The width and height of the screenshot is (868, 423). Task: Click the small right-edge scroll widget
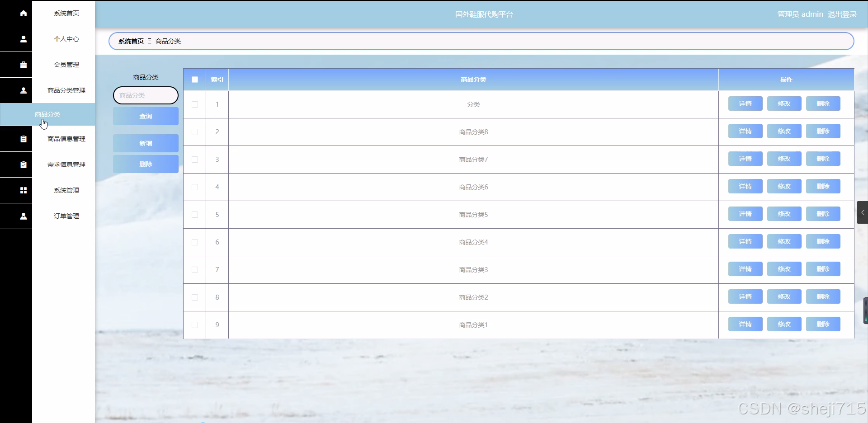[866, 311]
